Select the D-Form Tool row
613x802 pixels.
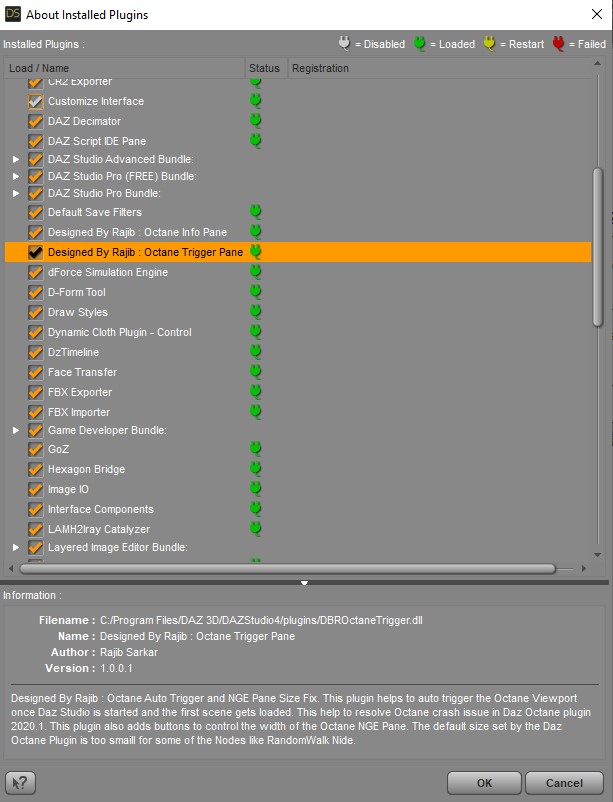(x=298, y=292)
